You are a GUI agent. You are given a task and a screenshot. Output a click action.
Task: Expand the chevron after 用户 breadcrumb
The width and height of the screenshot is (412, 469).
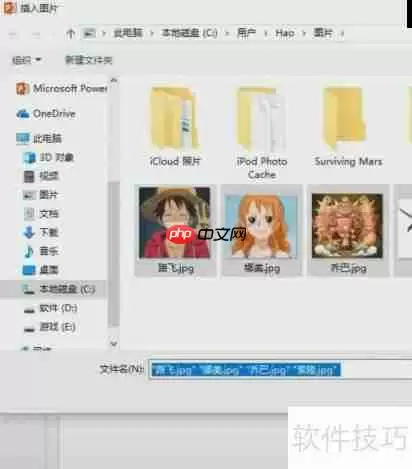pos(266,34)
